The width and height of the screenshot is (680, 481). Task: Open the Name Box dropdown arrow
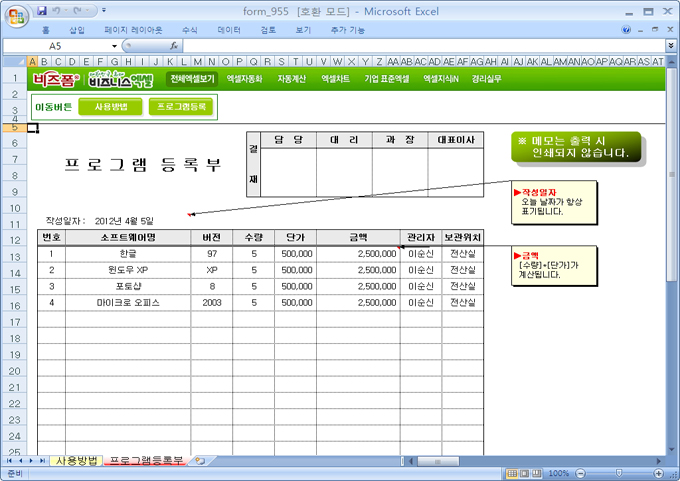[114, 46]
